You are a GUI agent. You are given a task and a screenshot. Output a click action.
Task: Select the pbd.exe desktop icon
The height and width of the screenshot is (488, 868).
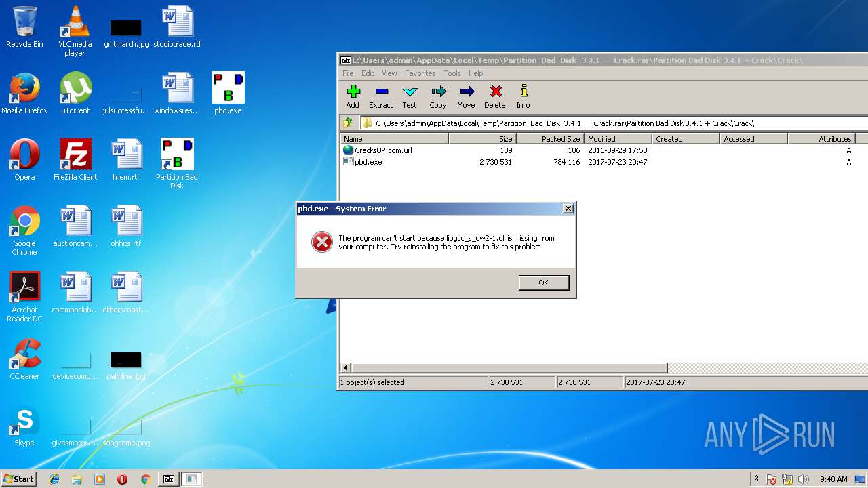(228, 94)
